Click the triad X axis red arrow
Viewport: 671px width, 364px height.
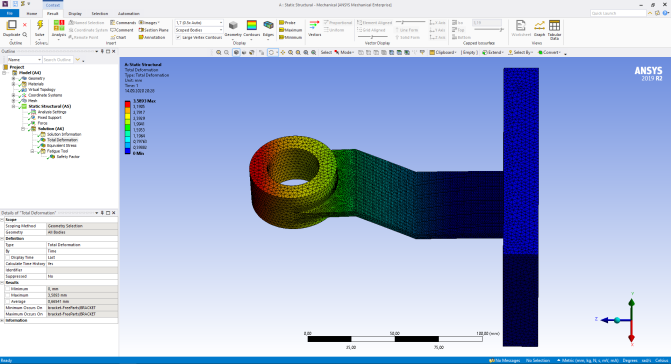(631, 337)
